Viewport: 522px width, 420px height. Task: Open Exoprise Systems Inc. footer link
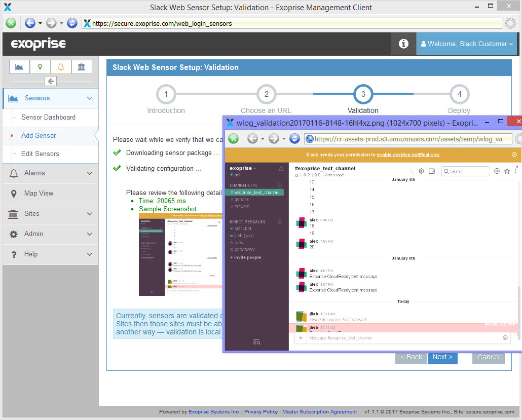pyautogui.click(x=214, y=412)
